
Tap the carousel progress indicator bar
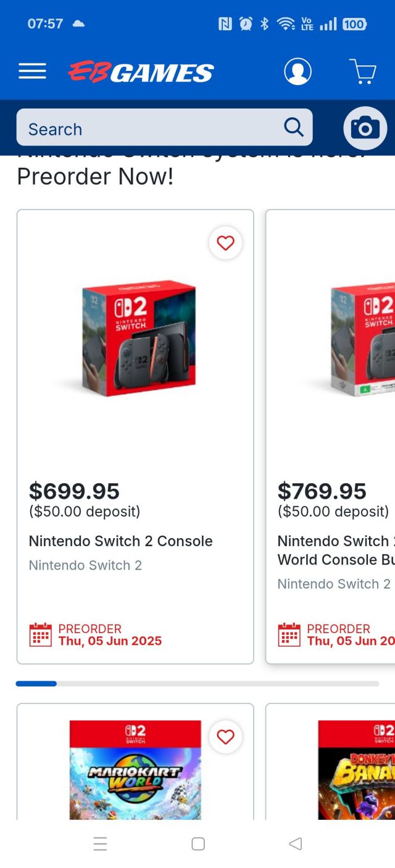[36, 684]
